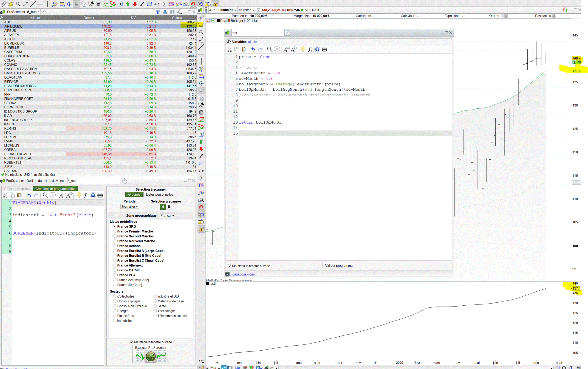The height and width of the screenshot is (369, 588).
Task: Open the France geographic zone dropdown
Action: point(167,215)
